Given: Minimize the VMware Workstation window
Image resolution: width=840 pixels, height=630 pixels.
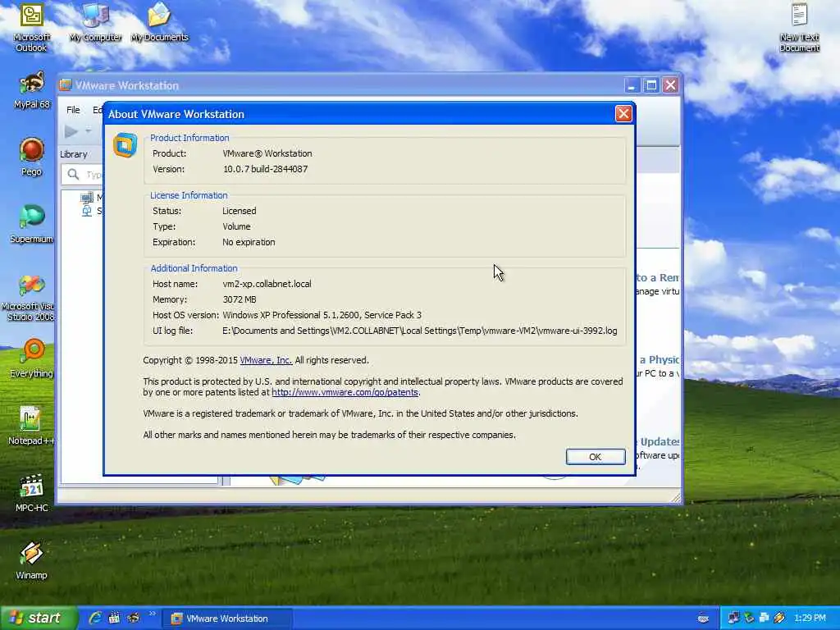Looking at the screenshot, I should 632,85.
